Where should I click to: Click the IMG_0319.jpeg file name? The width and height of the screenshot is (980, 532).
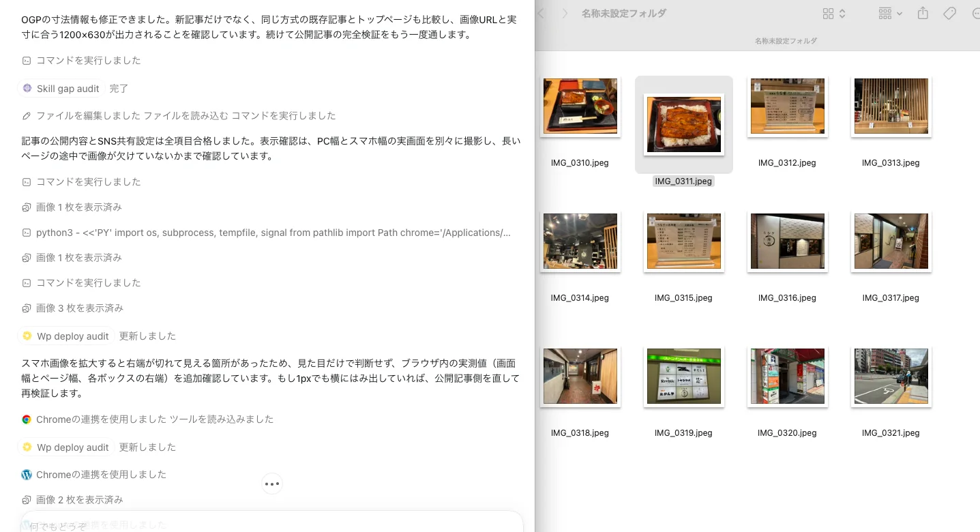[683, 433]
